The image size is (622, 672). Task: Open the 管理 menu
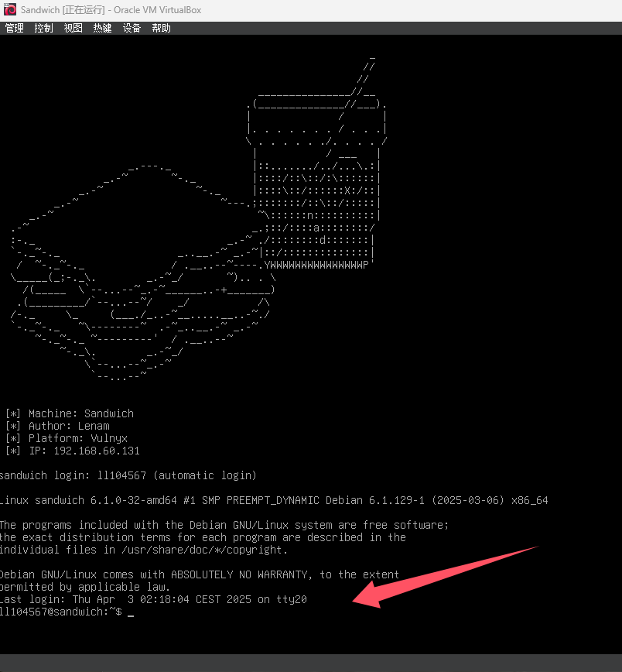(14, 28)
